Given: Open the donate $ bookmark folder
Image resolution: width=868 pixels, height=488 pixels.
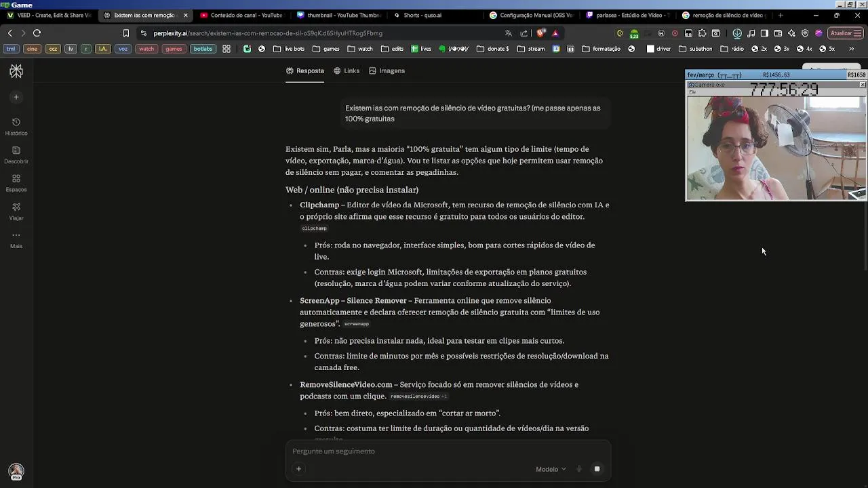Looking at the screenshot, I should pos(492,49).
